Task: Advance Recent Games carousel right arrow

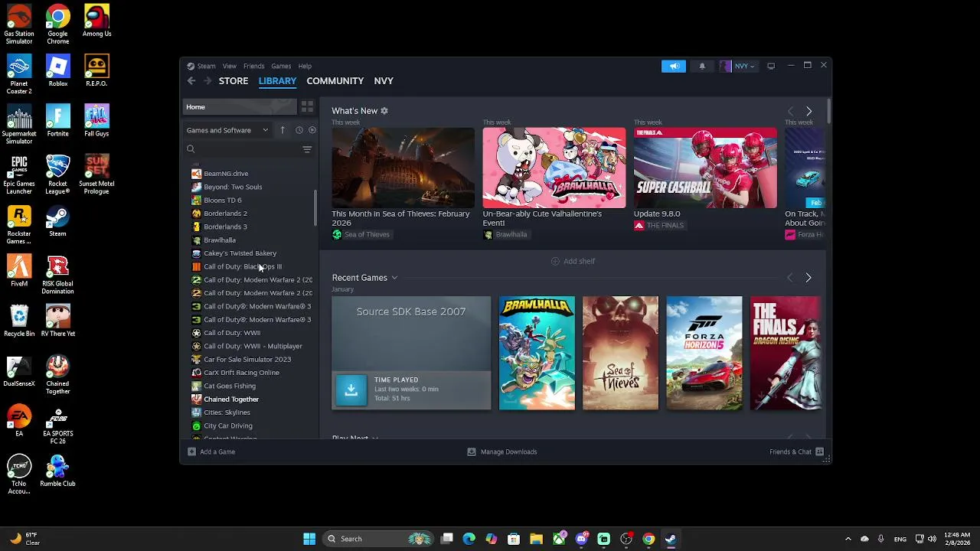Action: pyautogui.click(x=808, y=278)
